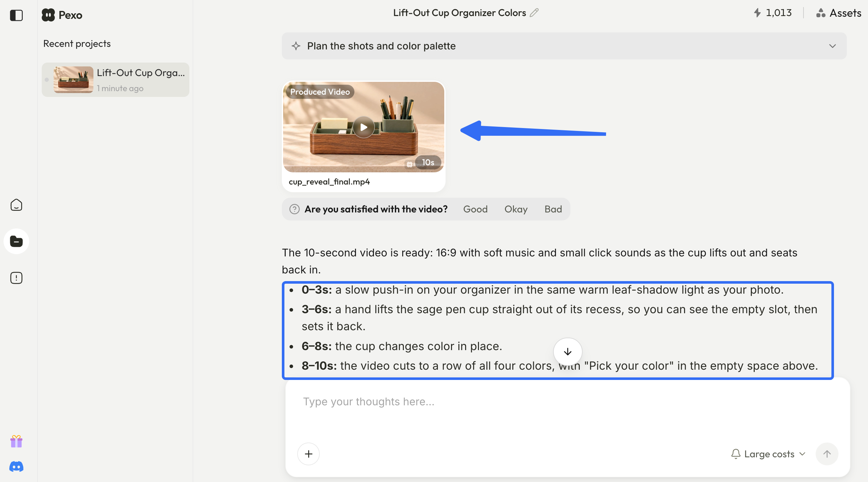Click the 'Recent projects' heading
The width and height of the screenshot is (868, 482).
77,44
